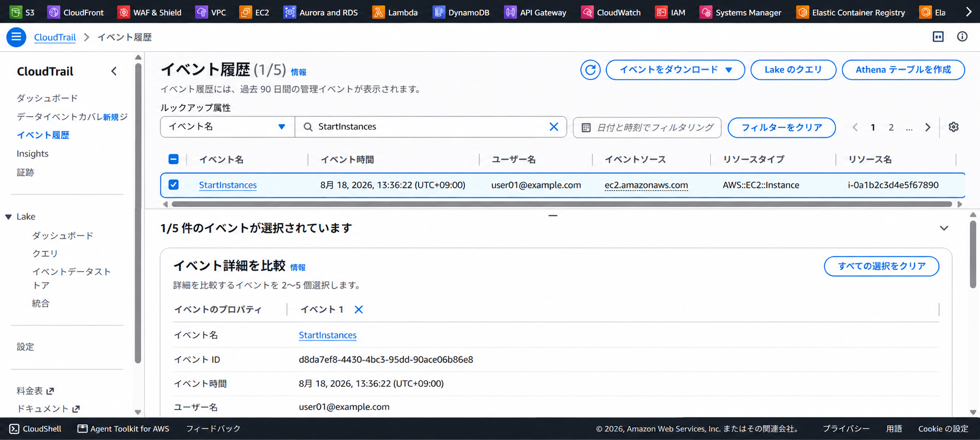Image resolution: width=980 pixels, height=440 pixels.
Task: Click the details panel resize handle
Action: [x=553, y=215]
